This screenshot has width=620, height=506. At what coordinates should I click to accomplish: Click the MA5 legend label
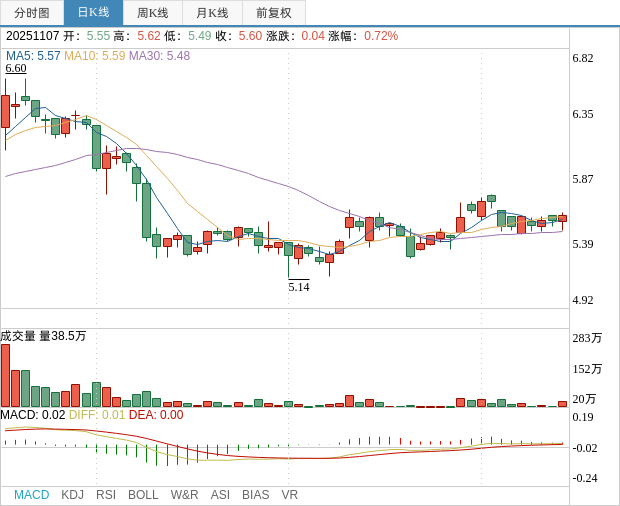coord(33,56)
